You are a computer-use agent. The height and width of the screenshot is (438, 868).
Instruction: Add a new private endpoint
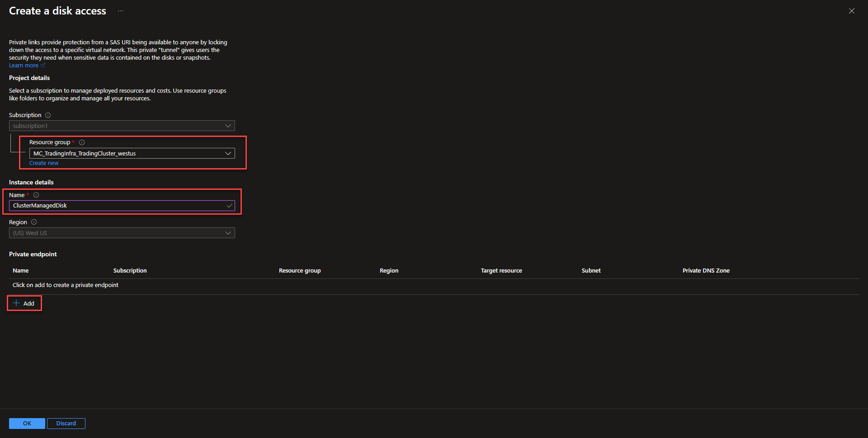pyautogui.click(x=24, y=303)
